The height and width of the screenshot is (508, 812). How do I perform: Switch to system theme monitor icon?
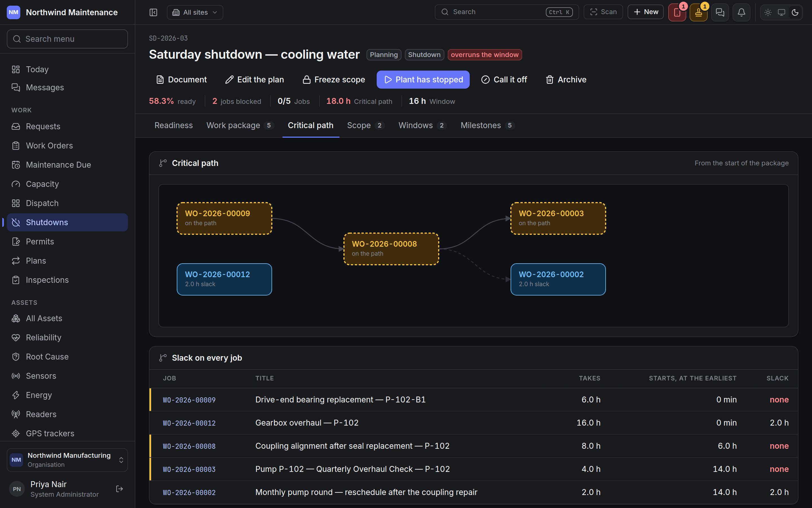tap(782, 12)
